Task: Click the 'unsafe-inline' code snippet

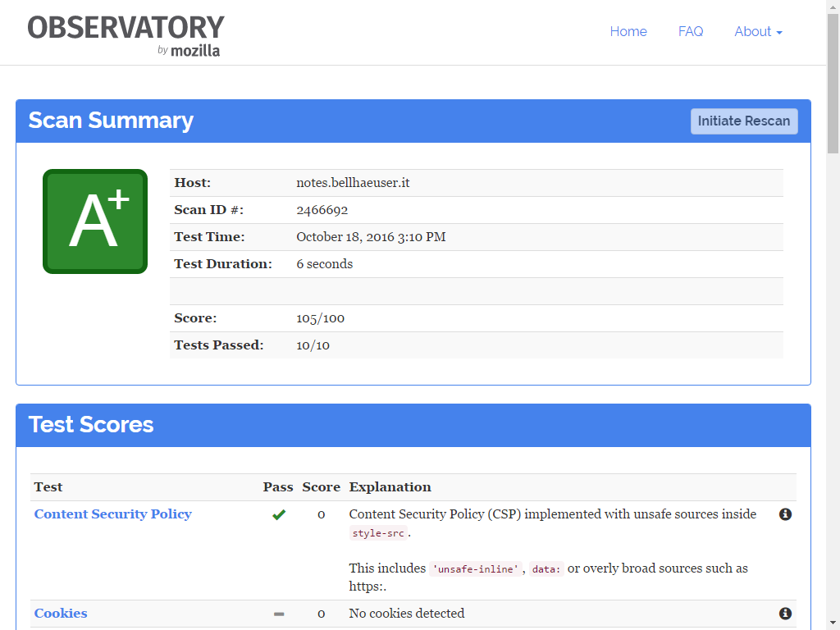Action: coord(475,569)
